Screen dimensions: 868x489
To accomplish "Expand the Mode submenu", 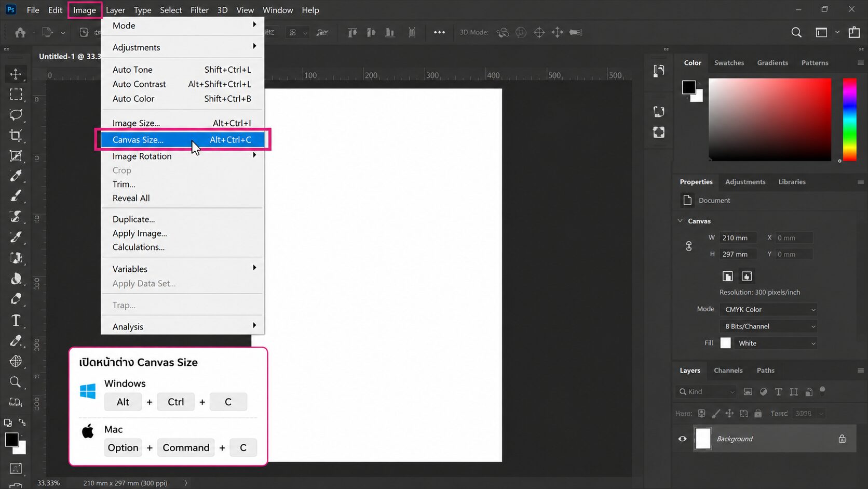I will 183,25.
